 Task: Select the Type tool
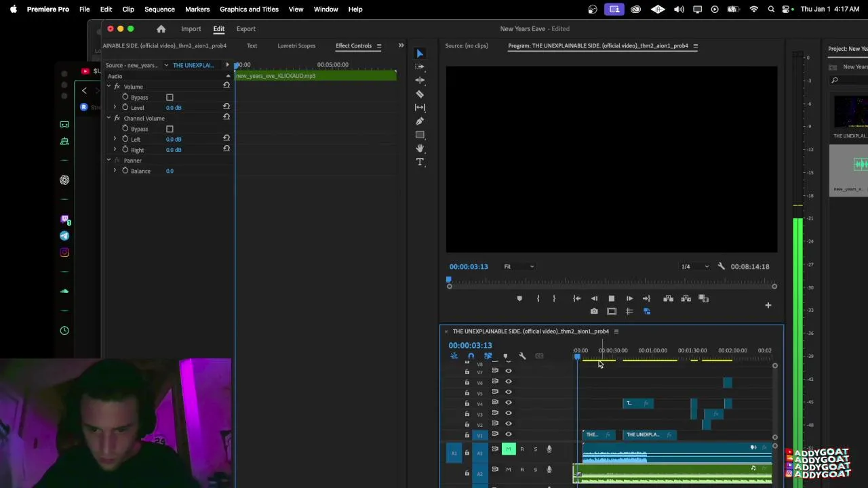(x=420, y=162)
